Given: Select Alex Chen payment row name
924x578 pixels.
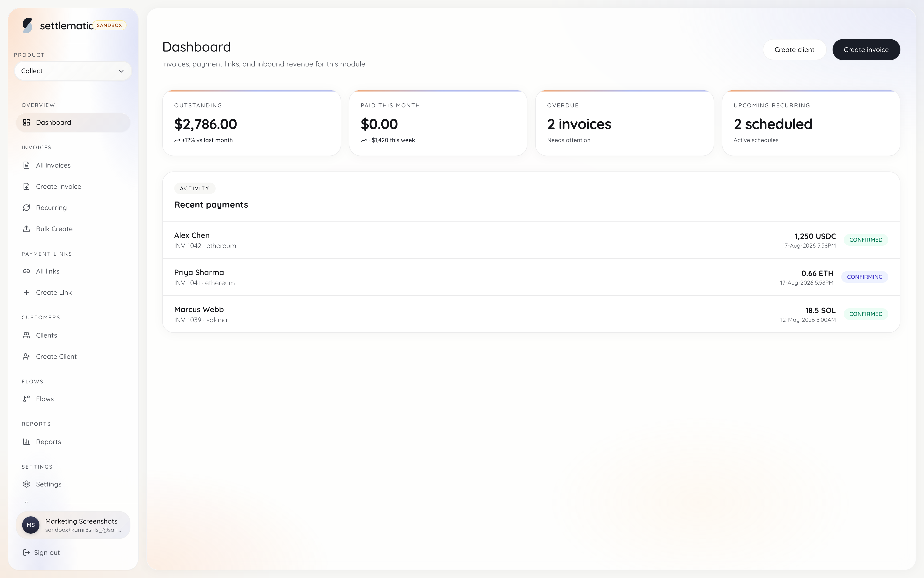Looking at the screenshot, I should click(192, 236).
